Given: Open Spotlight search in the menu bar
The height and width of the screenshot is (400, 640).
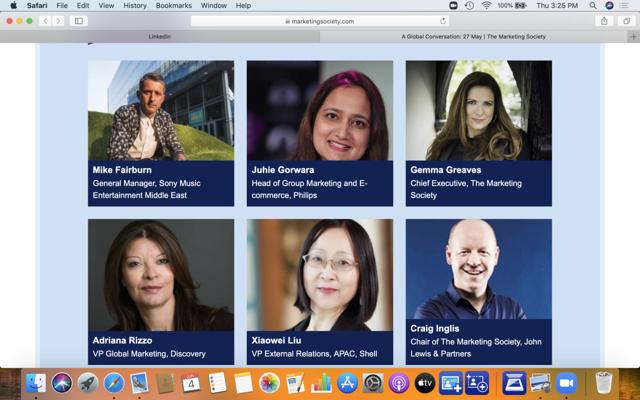Looking at the screenshot, I should tap(593, 5).
